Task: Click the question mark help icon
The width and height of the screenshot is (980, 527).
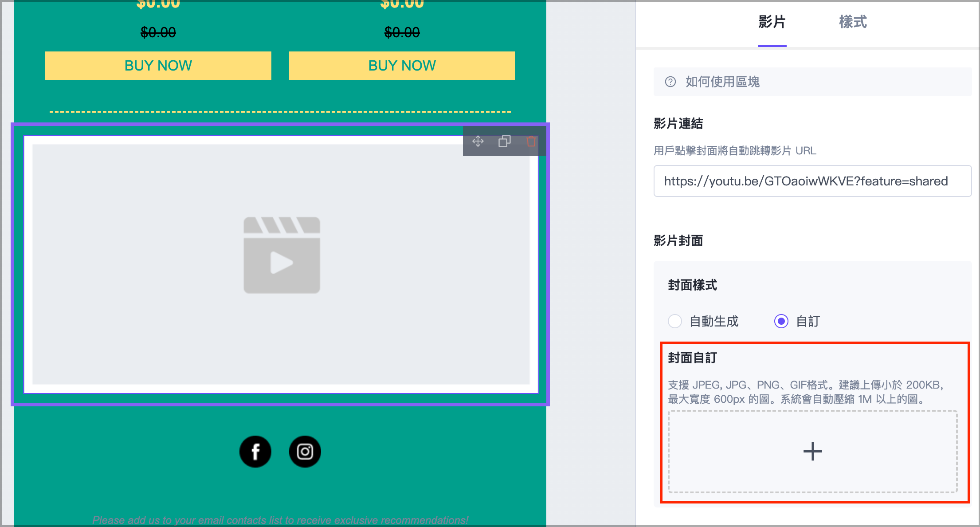Action: click(670, 82)
